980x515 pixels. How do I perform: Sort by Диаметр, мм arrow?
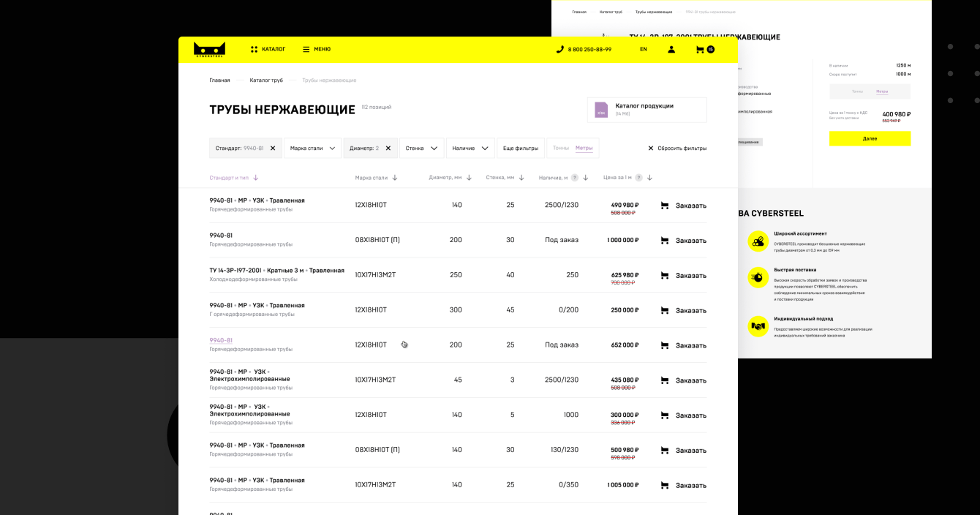(469, 178)
